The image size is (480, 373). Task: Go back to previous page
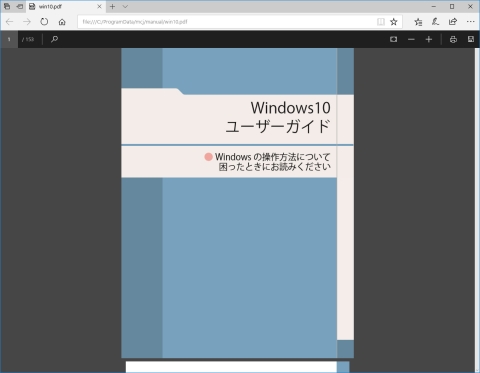9,22
